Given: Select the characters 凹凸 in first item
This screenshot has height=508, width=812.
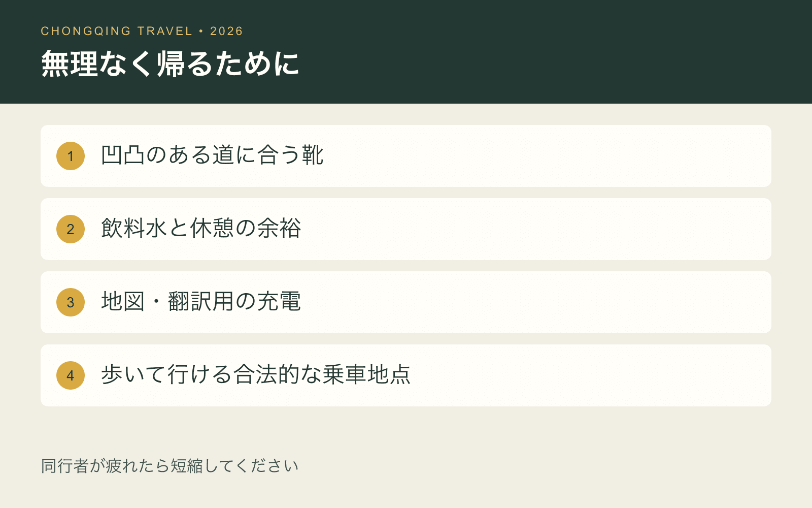Looking at the screenshot, I should point(123,155).
